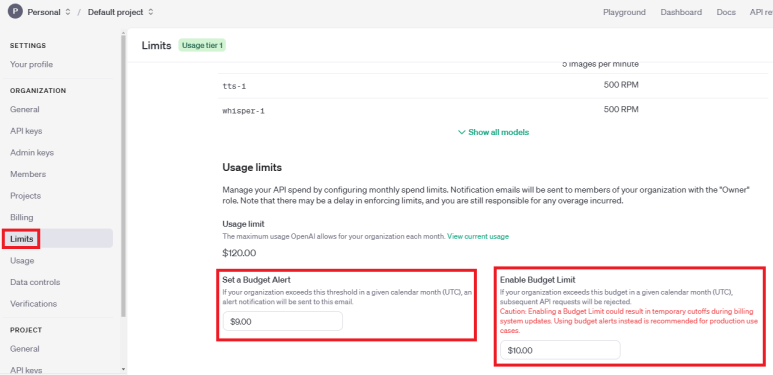Click the Personal organization avatar icon

15,12
